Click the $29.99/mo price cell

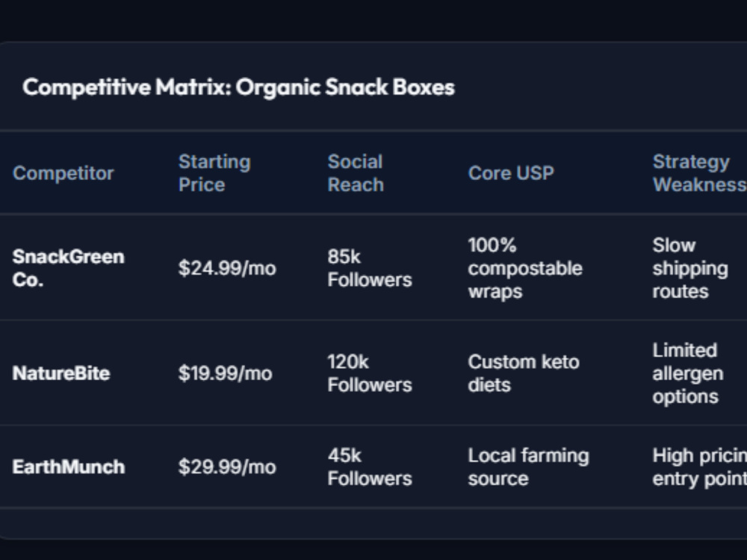tap(227, 467)
